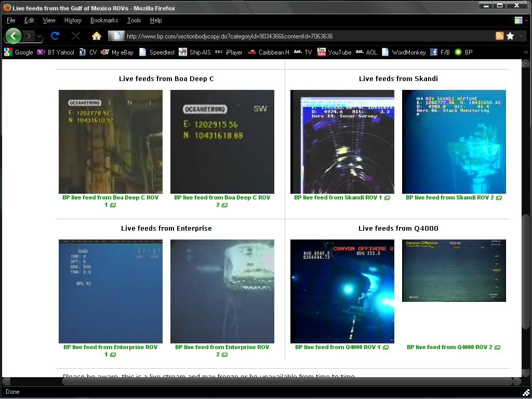Click the Enterprise ROV 1 video thumbnail

[x=111, y=291]
